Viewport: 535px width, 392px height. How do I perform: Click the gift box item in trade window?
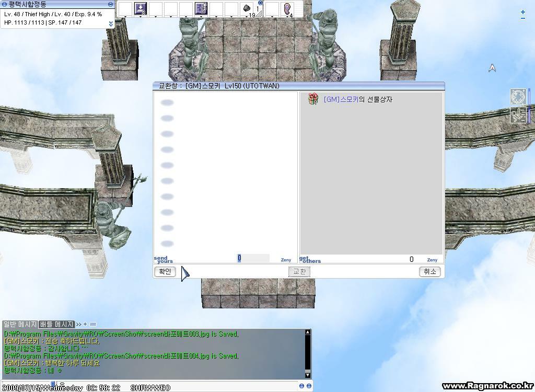pyautogui.click(x=313, y=99)
